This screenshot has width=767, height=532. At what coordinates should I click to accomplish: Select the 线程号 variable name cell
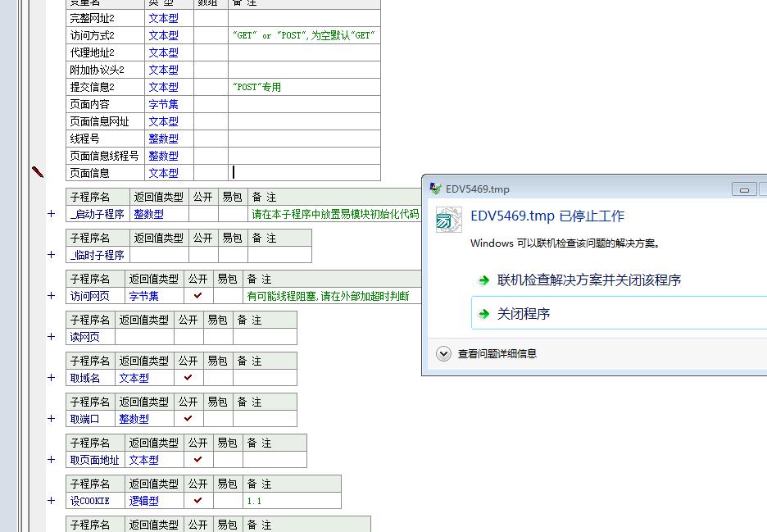tap(104, 139)
